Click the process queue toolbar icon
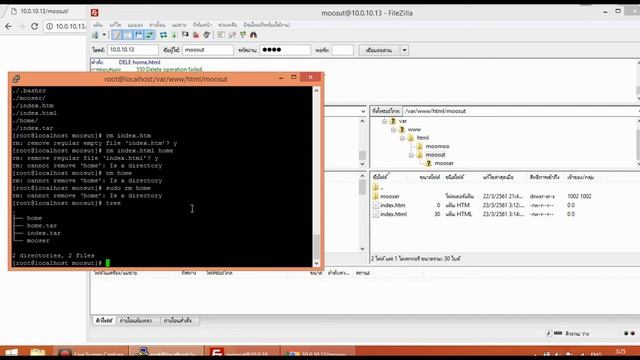 click(174, 35)
